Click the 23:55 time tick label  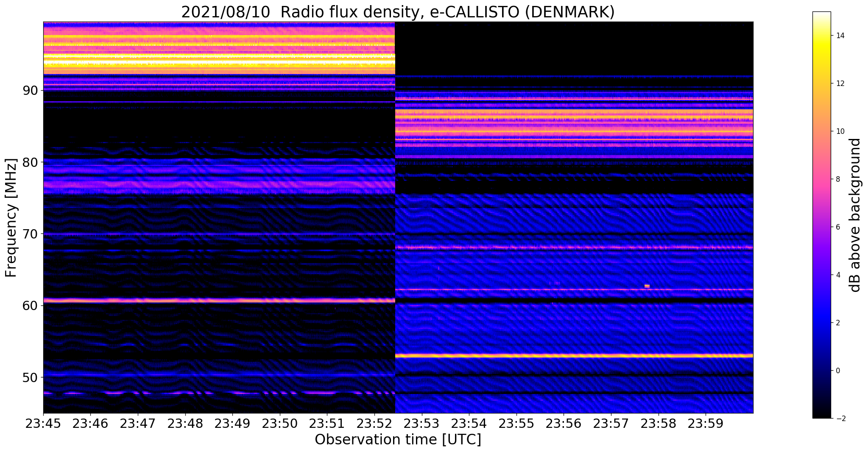[x=516, y=424]
